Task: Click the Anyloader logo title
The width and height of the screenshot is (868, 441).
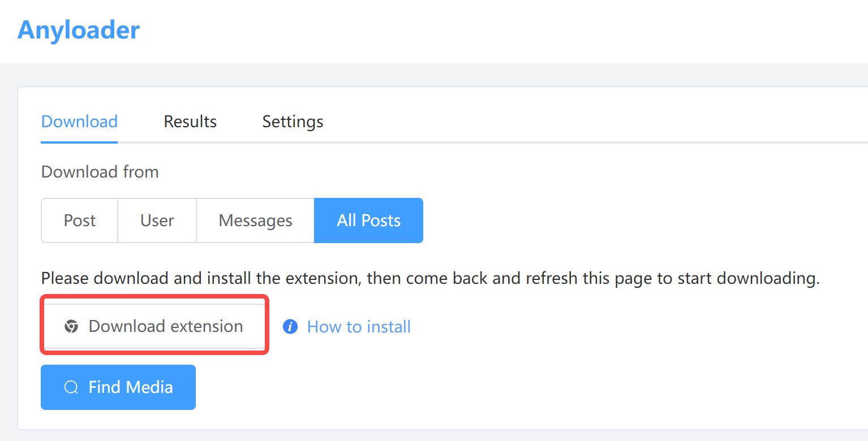Action: tap(78, 29)
